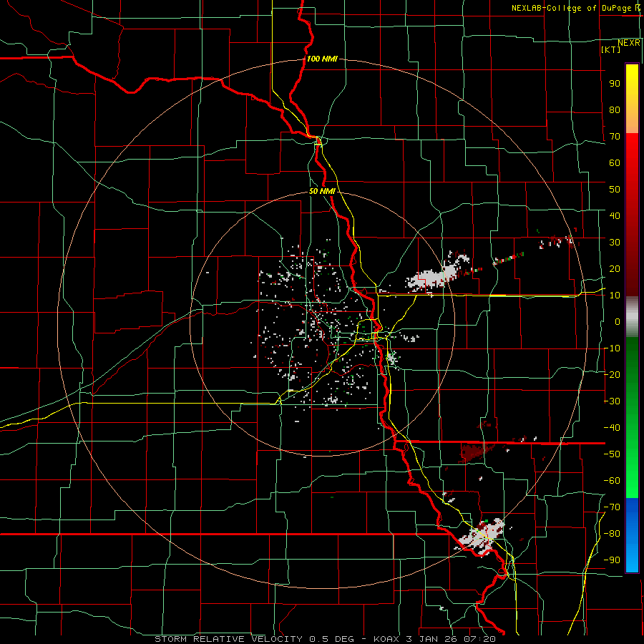This screenshot has height=644, width=644.
Task: Select the -10 scale value
Action: [612, 348]
